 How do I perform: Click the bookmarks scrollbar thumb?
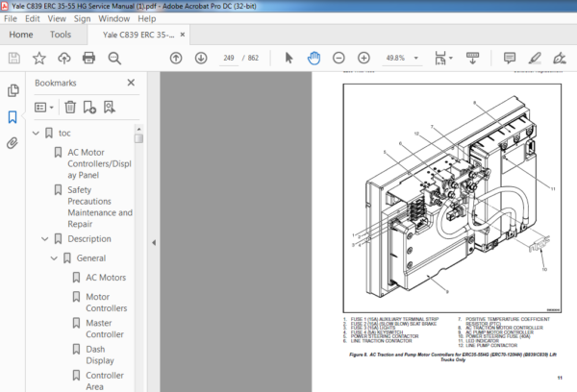point(138,138)
